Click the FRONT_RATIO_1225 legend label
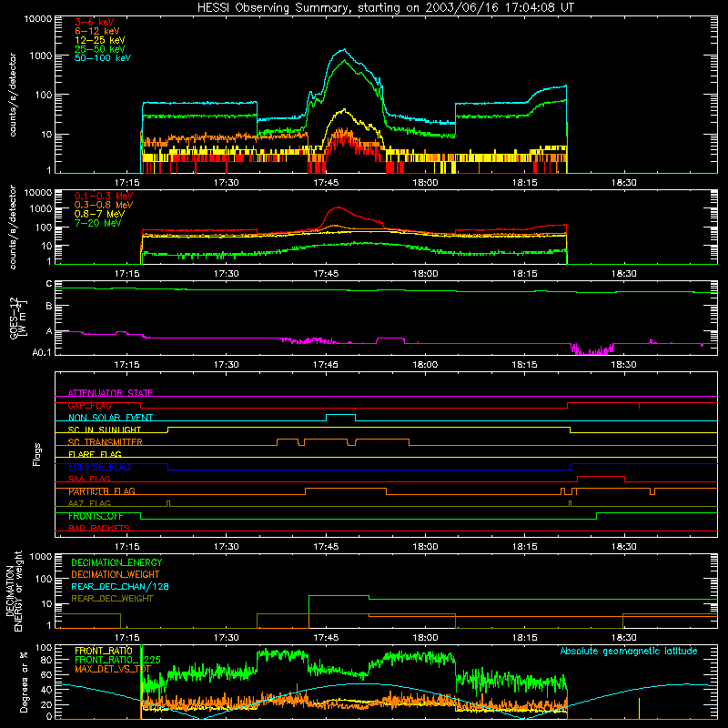Image resolution: width=728 pixels, height=728 pixels. tap(117, 660)
